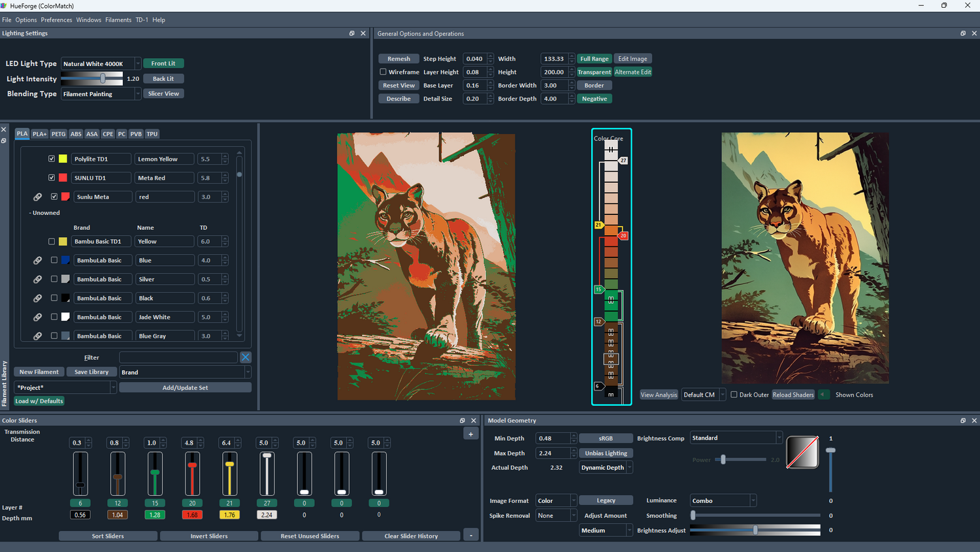Click the link icon next to BambuLab Basic Silver
This screenshot has width=980, height=552.
click(x=38, y=279)
